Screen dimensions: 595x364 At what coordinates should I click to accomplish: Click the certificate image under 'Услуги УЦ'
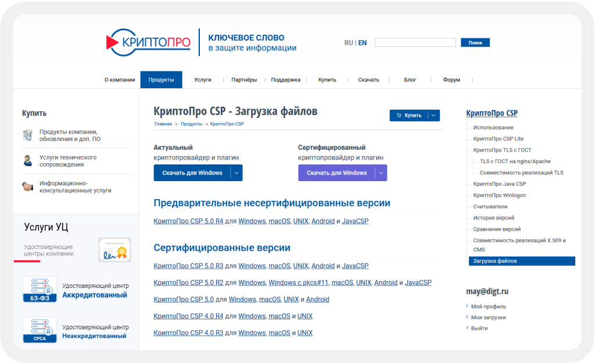coord(114,250)
